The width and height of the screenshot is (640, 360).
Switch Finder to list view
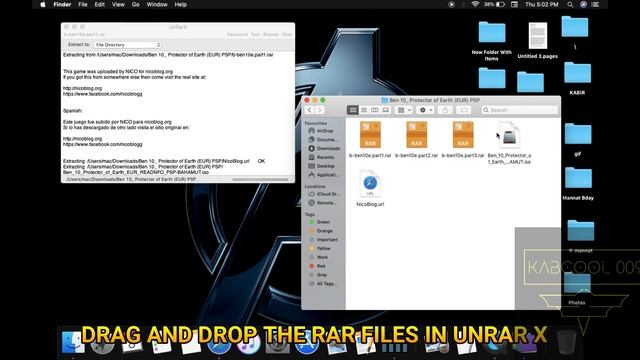pyautogui.click(x=364, y=110)
